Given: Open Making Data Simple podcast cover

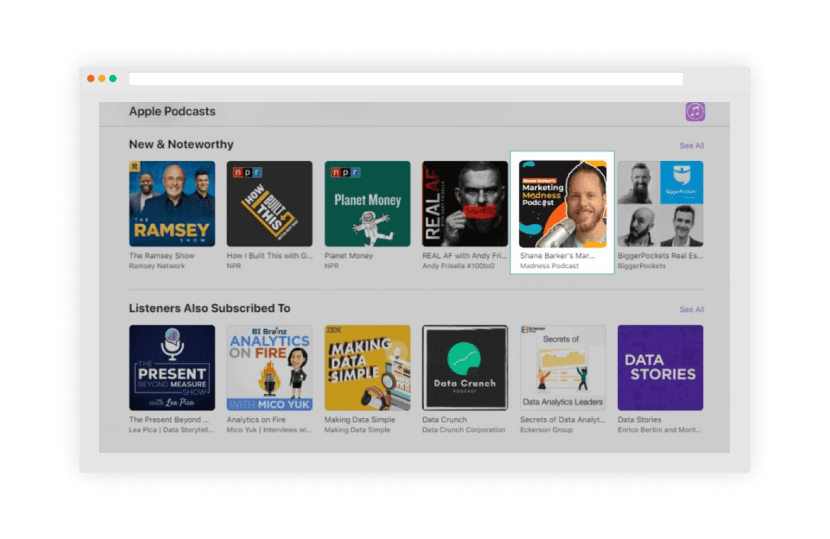Looking at the screenshot, I should coord(367,368).
